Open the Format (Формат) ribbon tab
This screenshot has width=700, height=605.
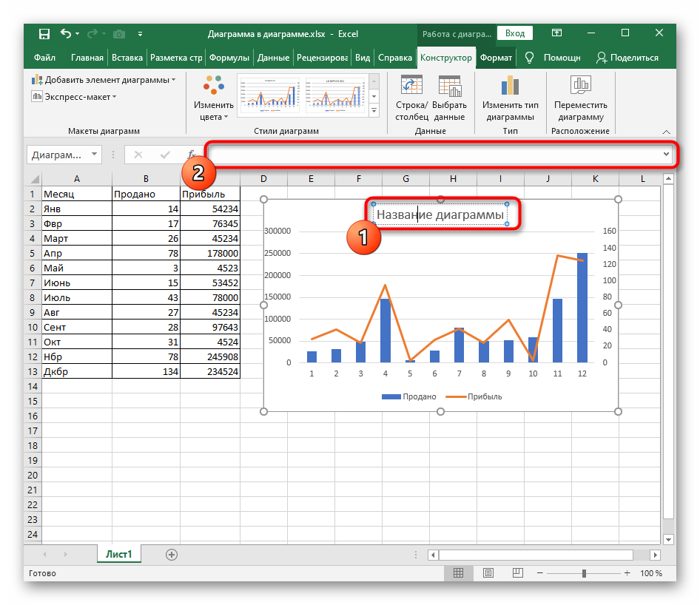point(495,58)
